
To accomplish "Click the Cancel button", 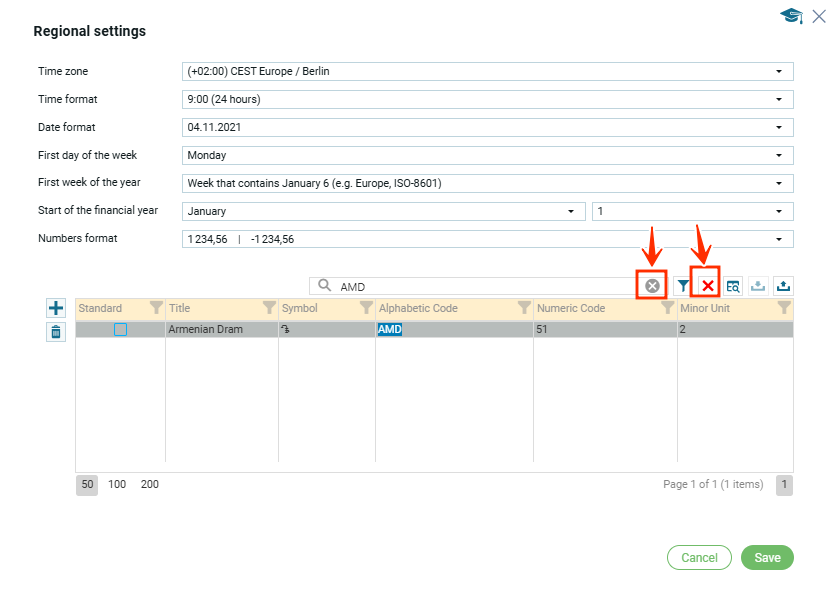I will [699, 558].
